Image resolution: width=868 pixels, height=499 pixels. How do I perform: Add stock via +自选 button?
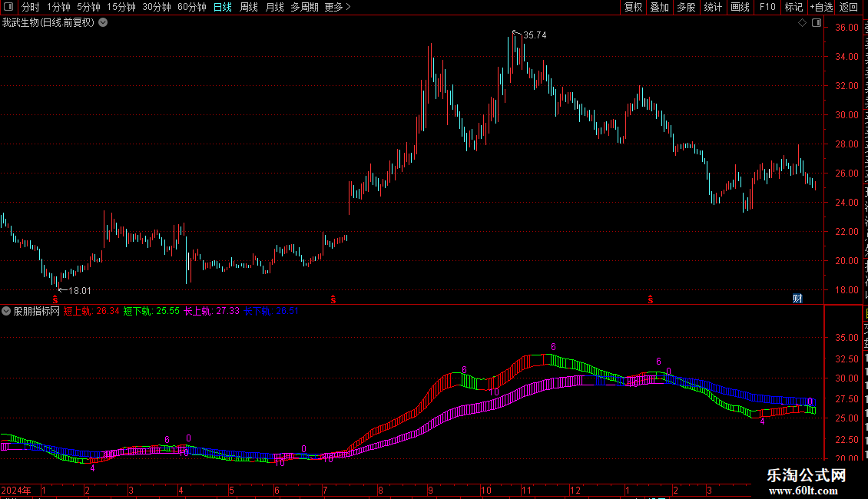(821, 7)
